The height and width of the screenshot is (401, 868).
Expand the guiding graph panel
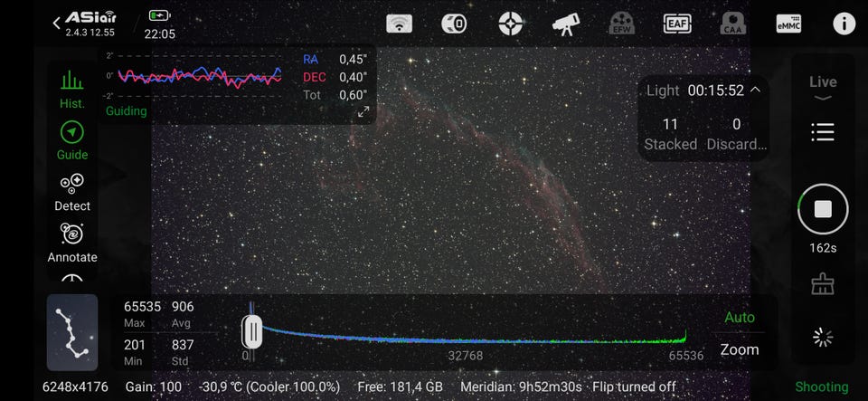363,112
